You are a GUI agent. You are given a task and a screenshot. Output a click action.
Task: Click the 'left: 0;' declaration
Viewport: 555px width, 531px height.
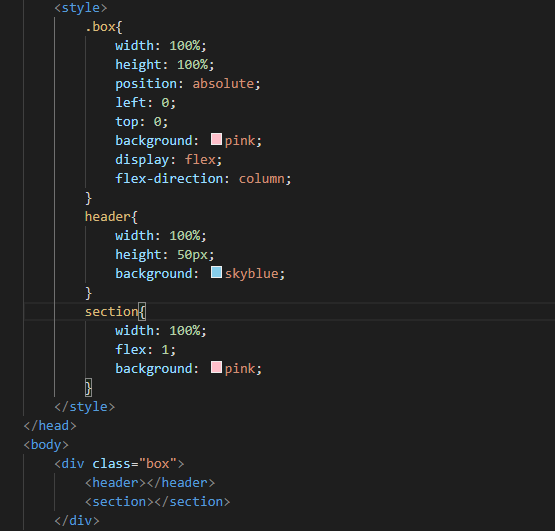pyautogui.click(x=145, y=103)
